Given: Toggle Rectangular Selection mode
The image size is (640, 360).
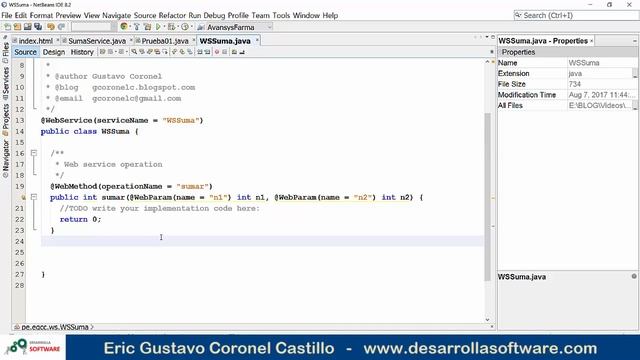Looking at the screenshot, I should pos(165,52).
